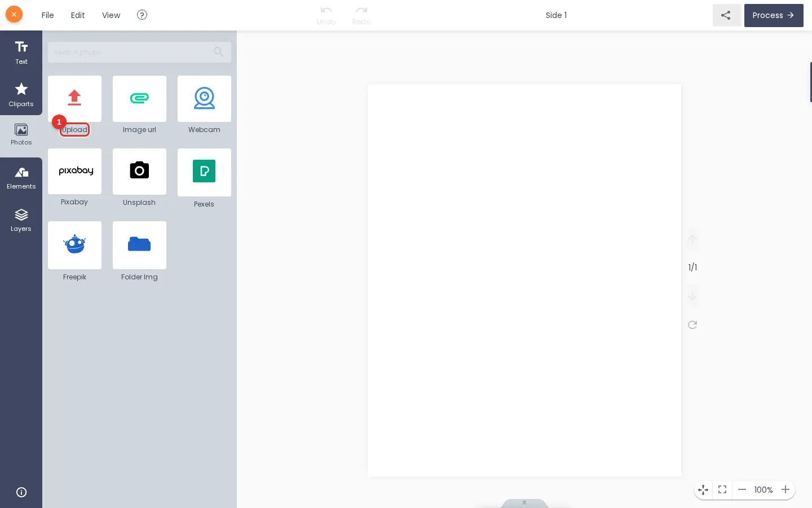Image resolution: width=812 pixels, height=508 pixels.
Task: Open the Pexels photo source
Action: click(x=204, y=172)
